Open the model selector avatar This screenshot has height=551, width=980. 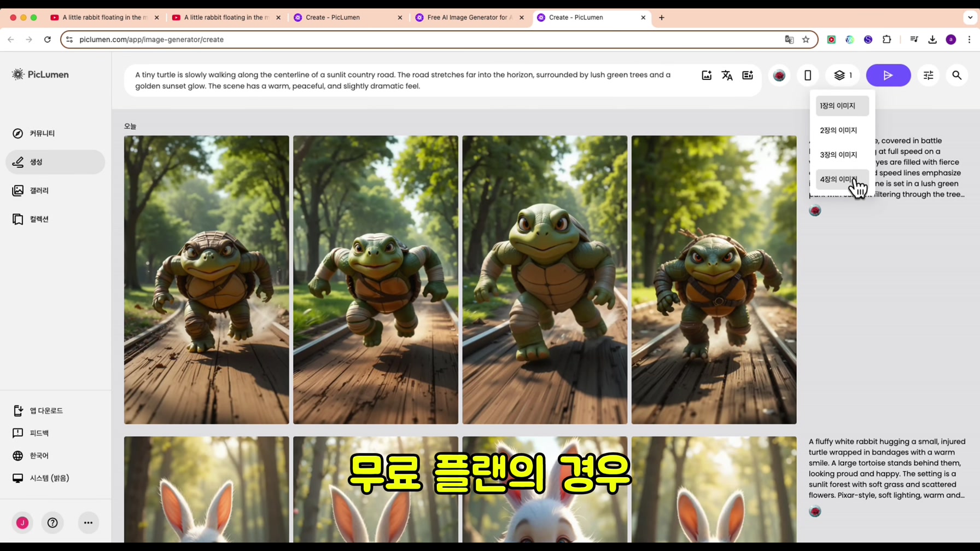coord(779,76)
